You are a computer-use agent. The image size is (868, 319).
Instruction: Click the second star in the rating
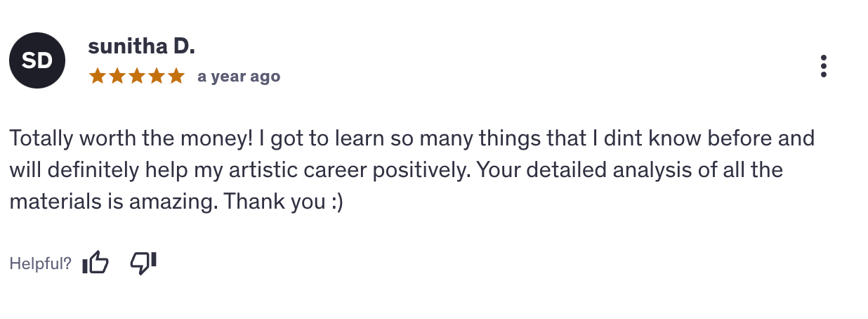point(117,76)
